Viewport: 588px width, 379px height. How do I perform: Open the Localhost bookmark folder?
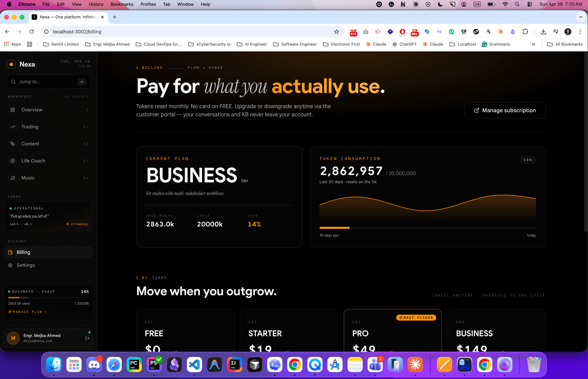click(x=463, y=44)
